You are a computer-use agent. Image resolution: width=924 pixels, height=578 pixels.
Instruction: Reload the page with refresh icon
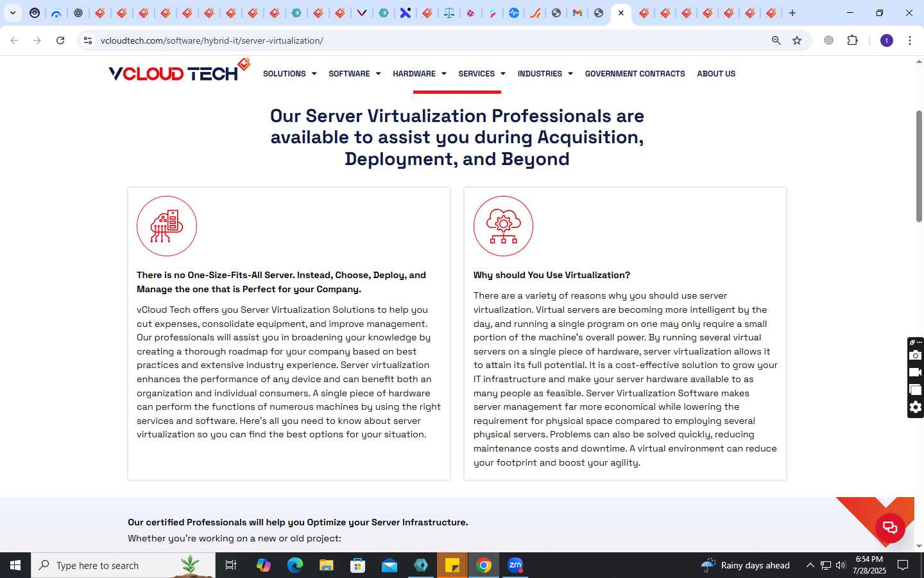click(60, 40)
